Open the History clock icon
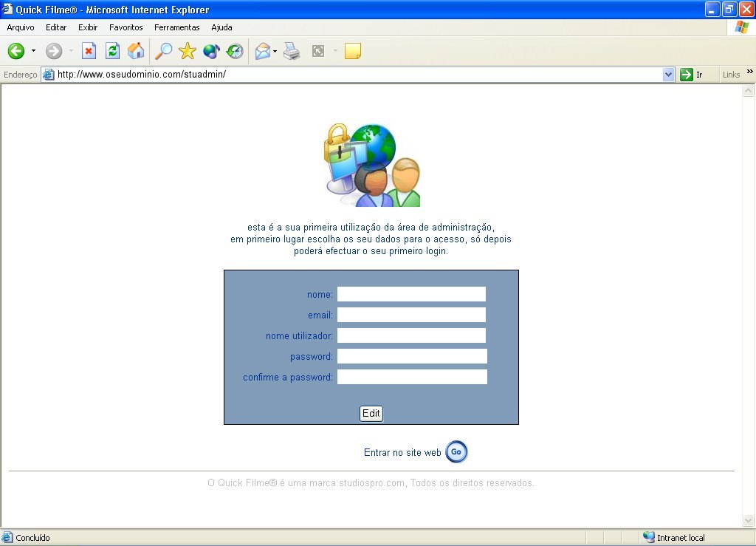 (x=235, y=51)
